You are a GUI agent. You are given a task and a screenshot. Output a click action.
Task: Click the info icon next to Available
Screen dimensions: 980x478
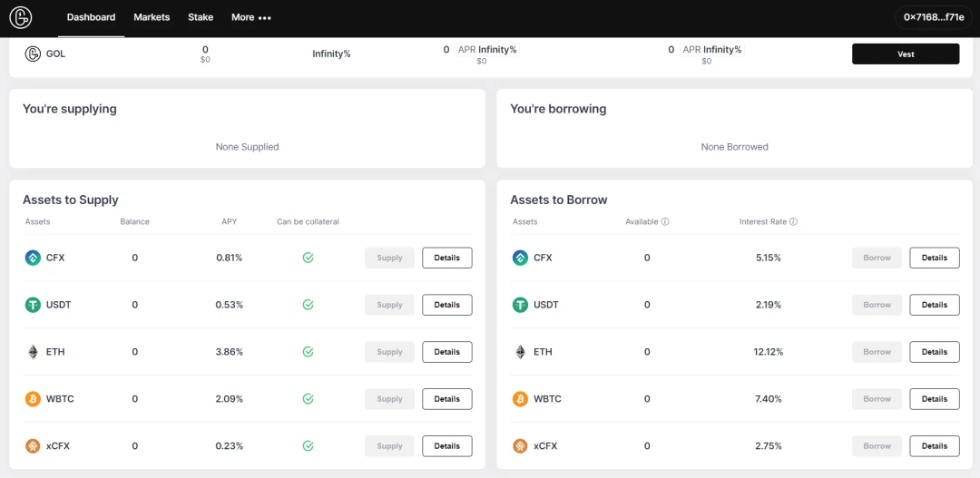665,221
